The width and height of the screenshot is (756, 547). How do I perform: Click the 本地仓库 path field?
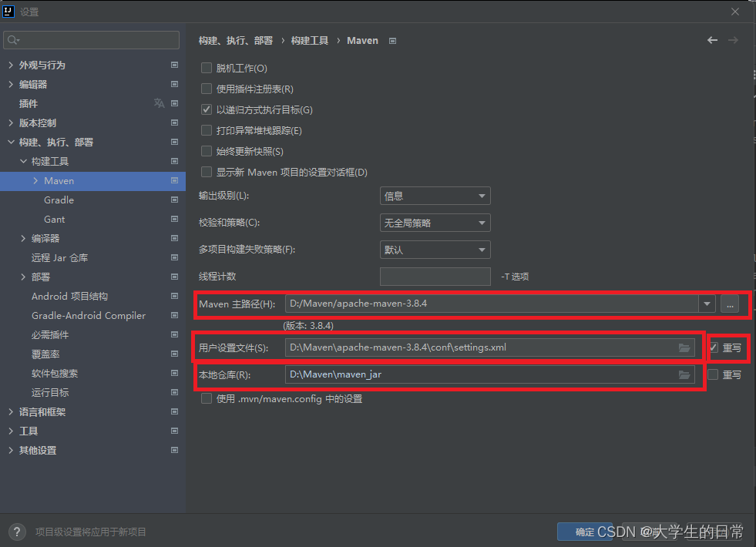pyautogui.click(x=490, y=374)
